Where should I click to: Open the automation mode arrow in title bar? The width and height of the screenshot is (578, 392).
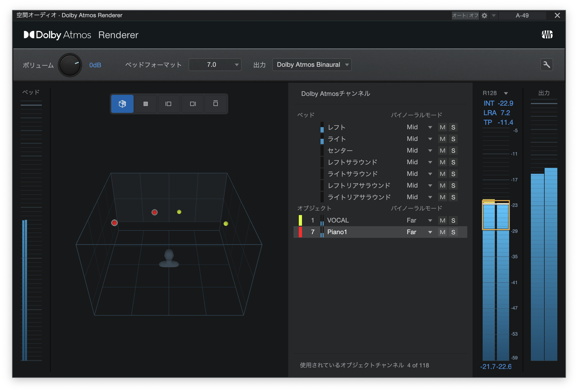pos(493,16)
